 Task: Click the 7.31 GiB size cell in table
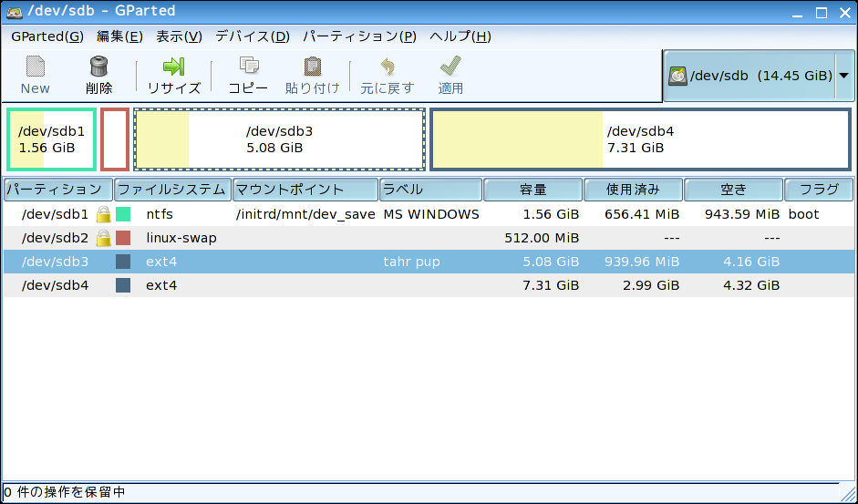pyautogui.click(x=551, y=285)
